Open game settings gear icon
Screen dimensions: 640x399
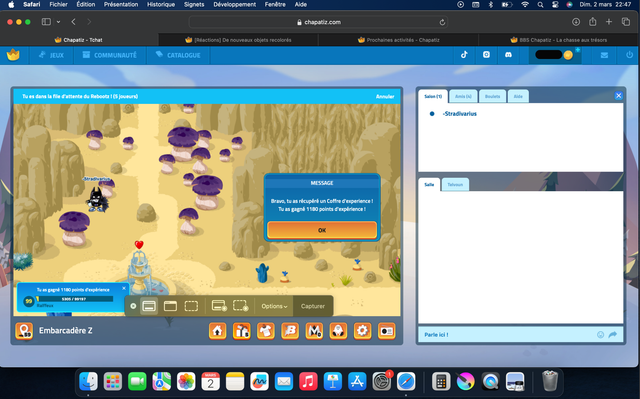(362, 331)
